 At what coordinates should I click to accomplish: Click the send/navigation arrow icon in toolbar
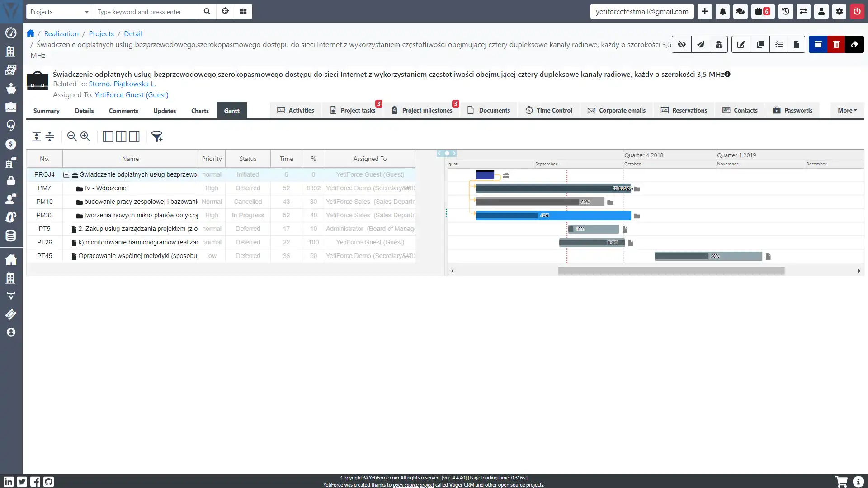point(700,45)
